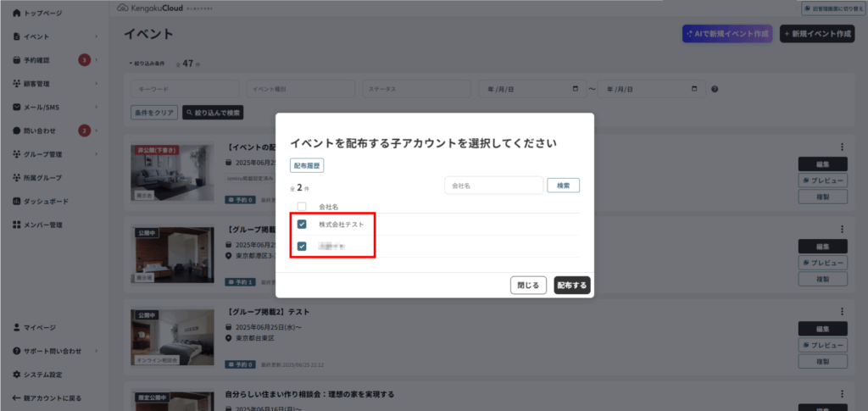The width and height of the screenshot is (868, 411).
Task: Click the 予約確認 icon in sidebar
Action: pos(17,60)
